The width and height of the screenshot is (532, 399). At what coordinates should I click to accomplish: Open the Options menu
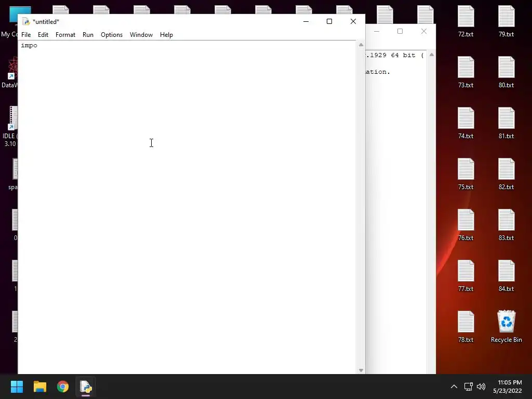click(112, 35)
